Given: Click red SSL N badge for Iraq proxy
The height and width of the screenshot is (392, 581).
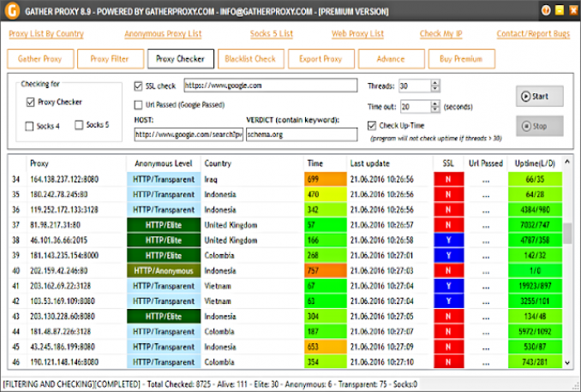Looking at the screenshot, I should 448,179.
